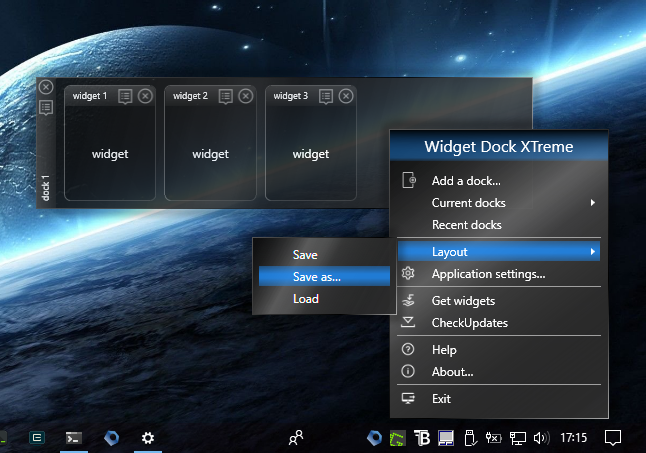Open 'About...' menu entry
The image size is (646, 453).
pos(499,372)
